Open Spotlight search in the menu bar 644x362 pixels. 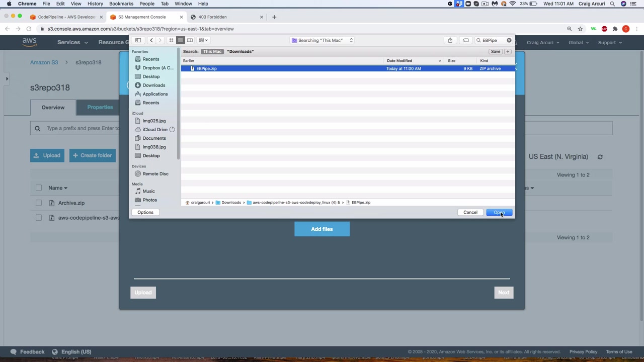pyautogui.click(x=612, y=4)
